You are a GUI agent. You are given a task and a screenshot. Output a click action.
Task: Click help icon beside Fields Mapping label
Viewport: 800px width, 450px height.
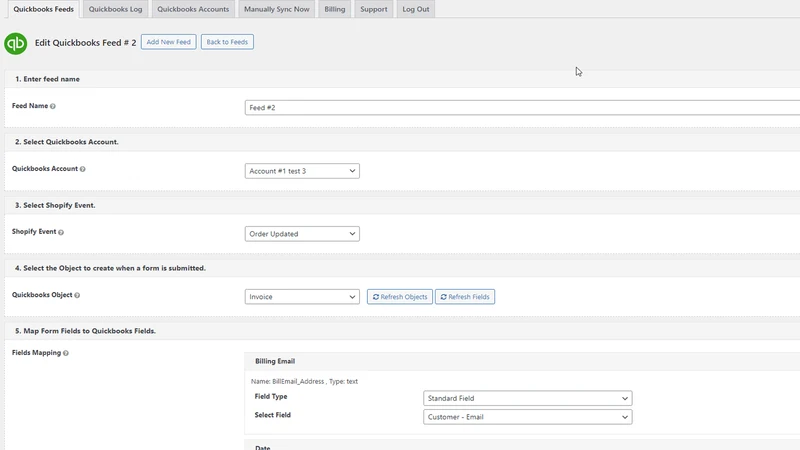[x=66, y=353]
